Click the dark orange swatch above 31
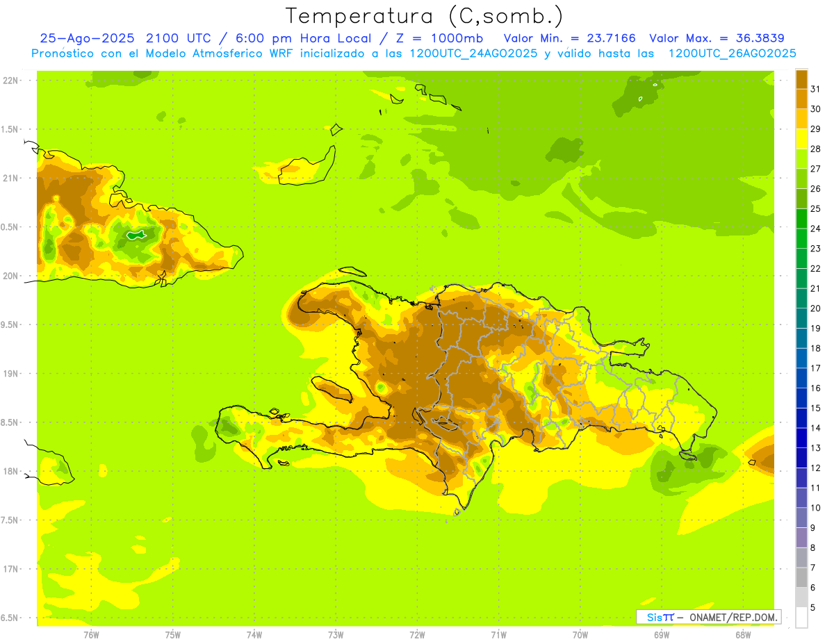The height and width of the screenshot is (644, 834). pyautogui.click(x=801, y=79)
